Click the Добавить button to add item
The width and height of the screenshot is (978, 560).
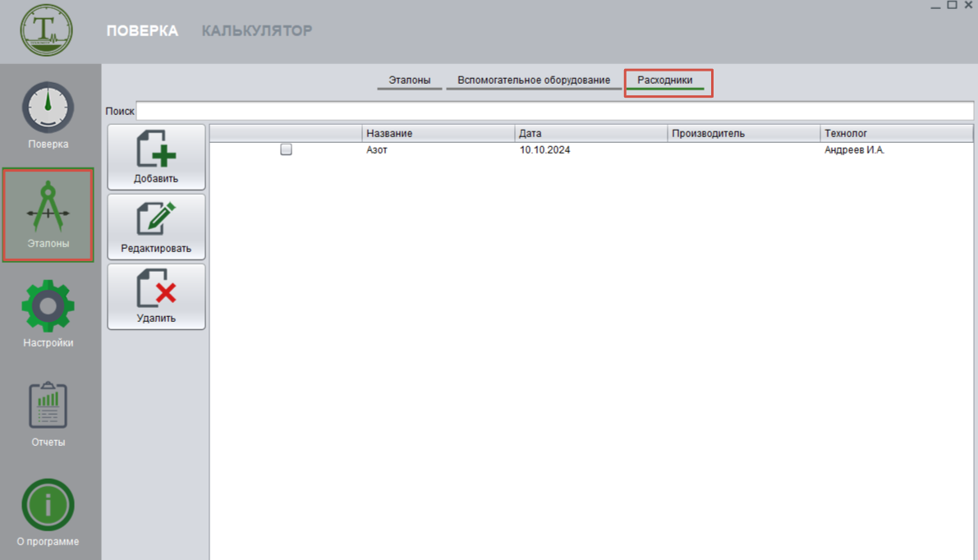156,157
